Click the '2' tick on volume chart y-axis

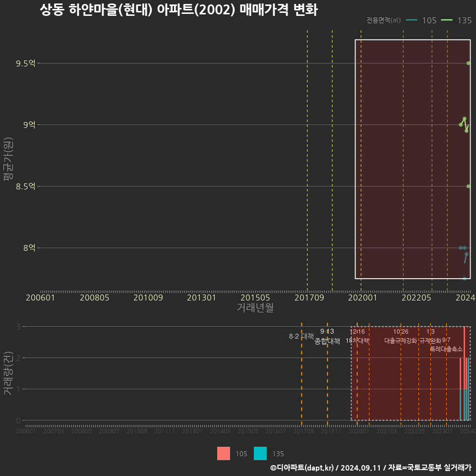[18, 358]
